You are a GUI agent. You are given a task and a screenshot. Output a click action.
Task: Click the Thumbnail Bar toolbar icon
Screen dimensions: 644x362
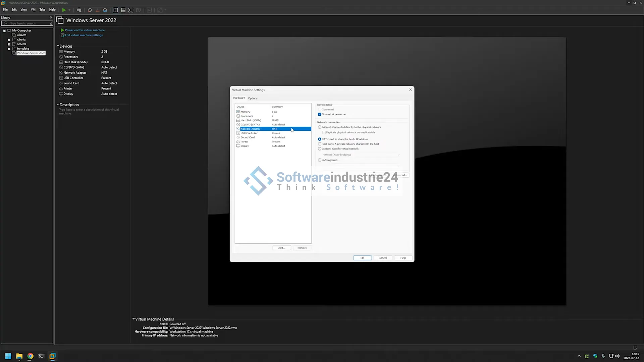(123, 10)
